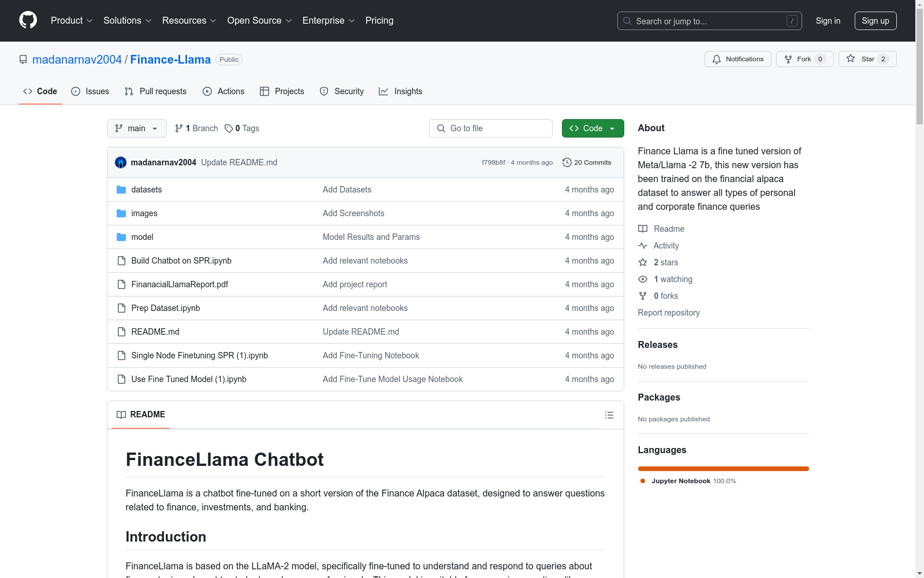Switch to the Actions tab
The image size is (924, 578).
[x=223, y=91]
